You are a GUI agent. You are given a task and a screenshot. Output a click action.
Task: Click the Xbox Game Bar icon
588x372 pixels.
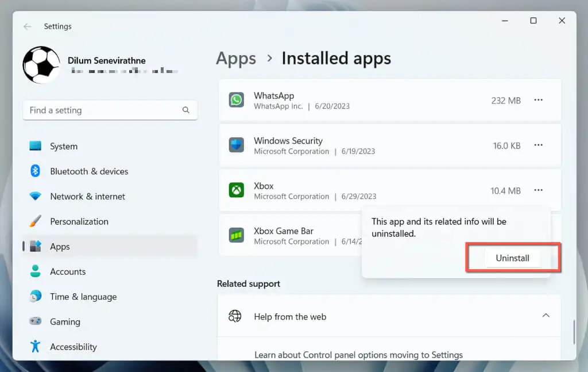click(237, 235)
